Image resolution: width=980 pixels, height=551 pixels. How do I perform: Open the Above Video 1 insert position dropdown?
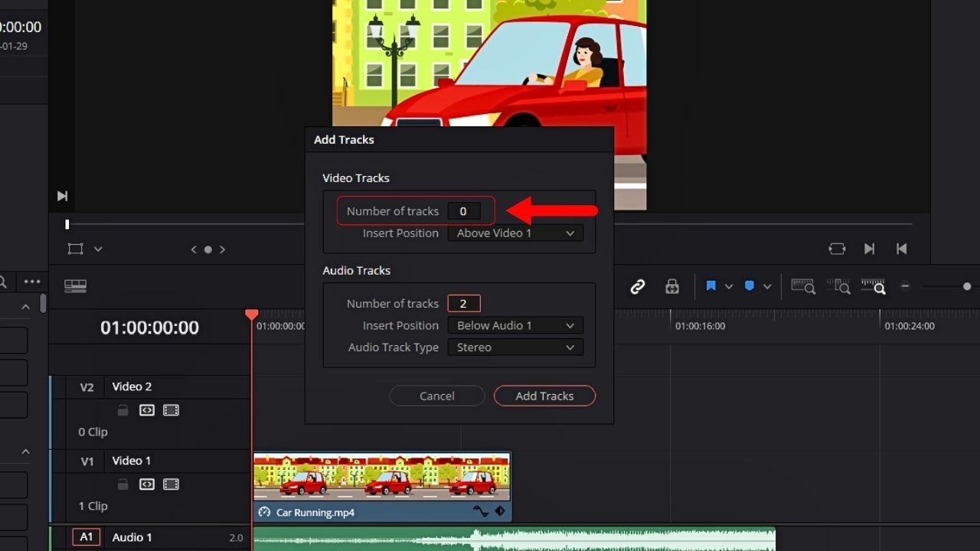[514, 233]
